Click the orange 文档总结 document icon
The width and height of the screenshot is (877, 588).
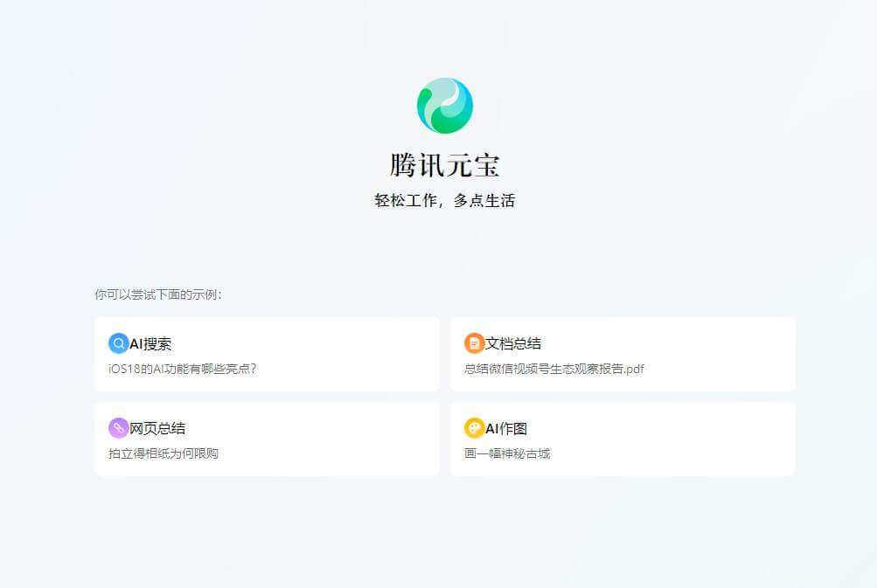click(x=474, y=343)
